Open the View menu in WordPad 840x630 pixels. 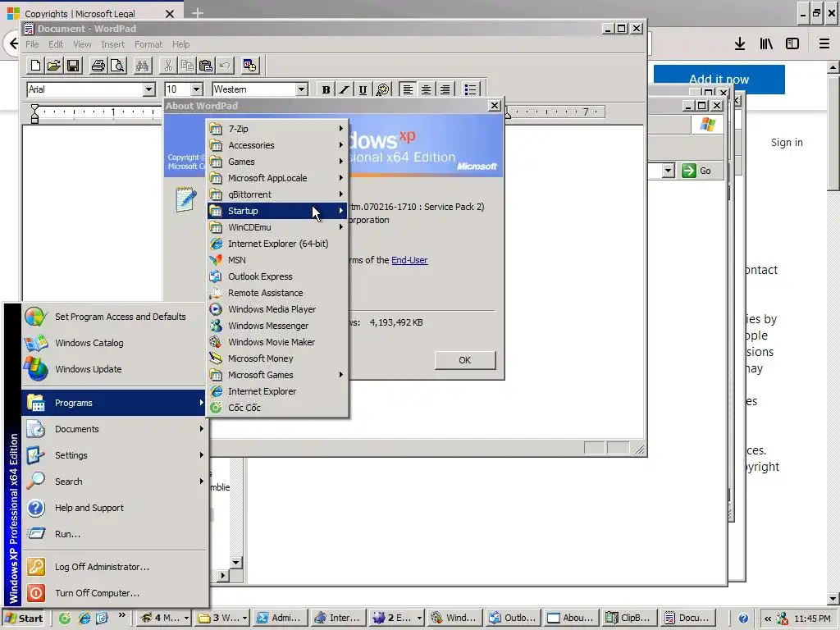point(82,44)
